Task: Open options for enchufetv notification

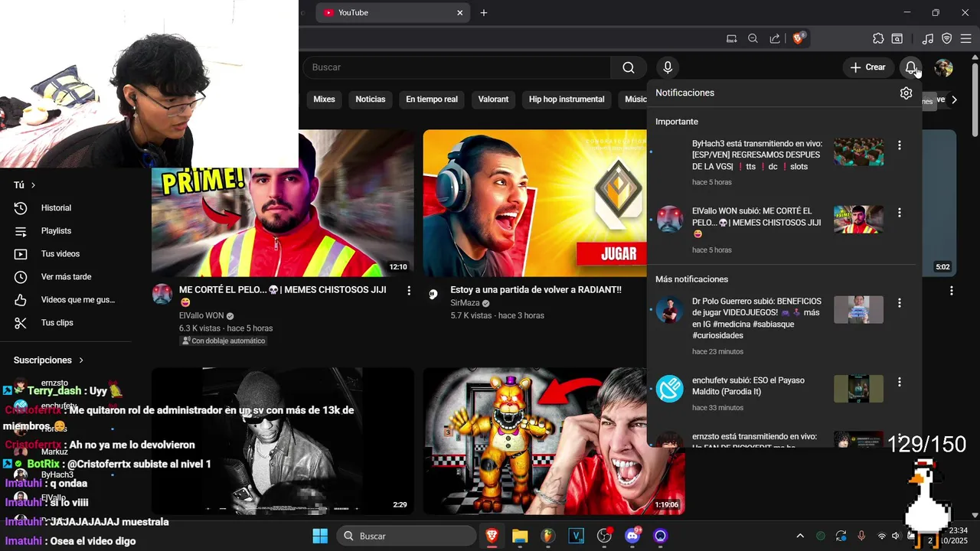Action: [x=900, y=382]
